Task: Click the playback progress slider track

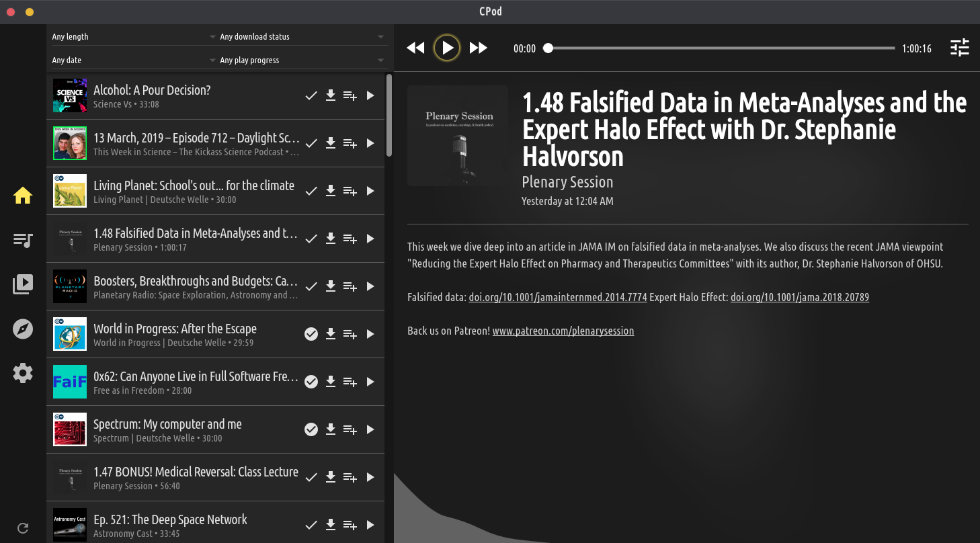Action: (x=721, y=48)
